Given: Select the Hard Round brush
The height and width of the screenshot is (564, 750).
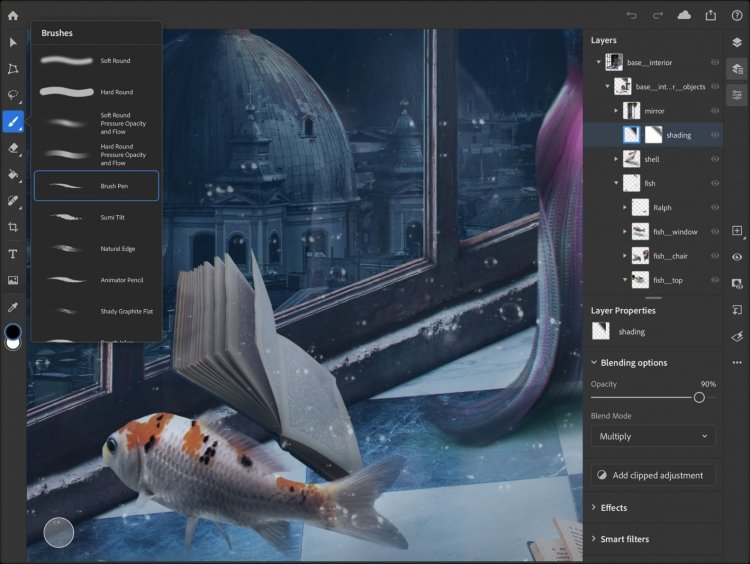Looking at the screenshot, I should click(x=96, y=92).
